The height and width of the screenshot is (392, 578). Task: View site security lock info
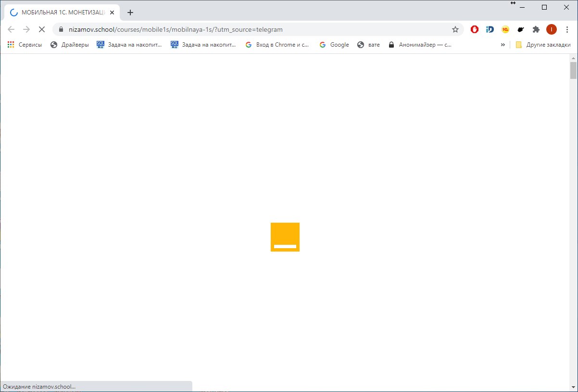pos(61,29)
